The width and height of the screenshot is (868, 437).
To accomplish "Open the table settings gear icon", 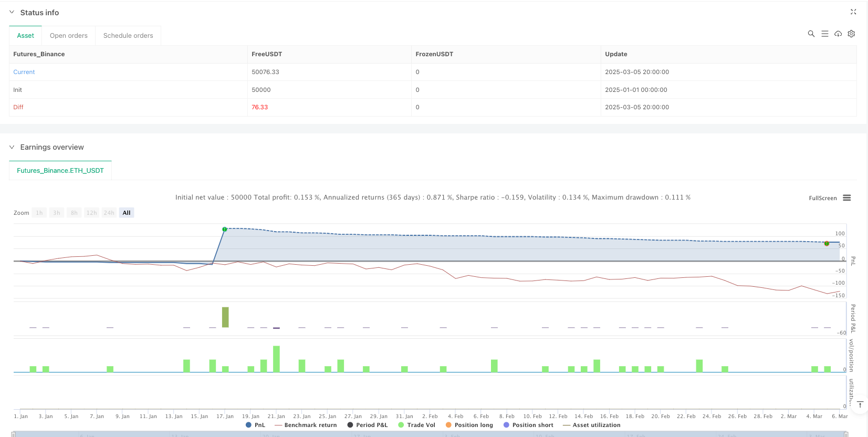I will point(851,34).
